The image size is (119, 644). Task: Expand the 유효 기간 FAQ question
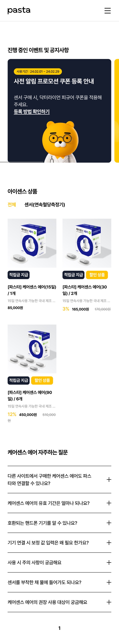point(109,503)
